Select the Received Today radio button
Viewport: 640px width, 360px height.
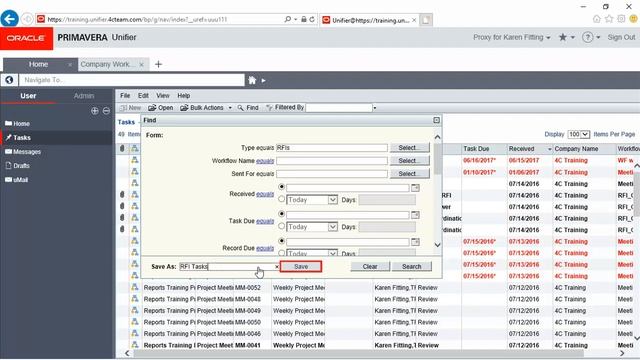point(281,199)
